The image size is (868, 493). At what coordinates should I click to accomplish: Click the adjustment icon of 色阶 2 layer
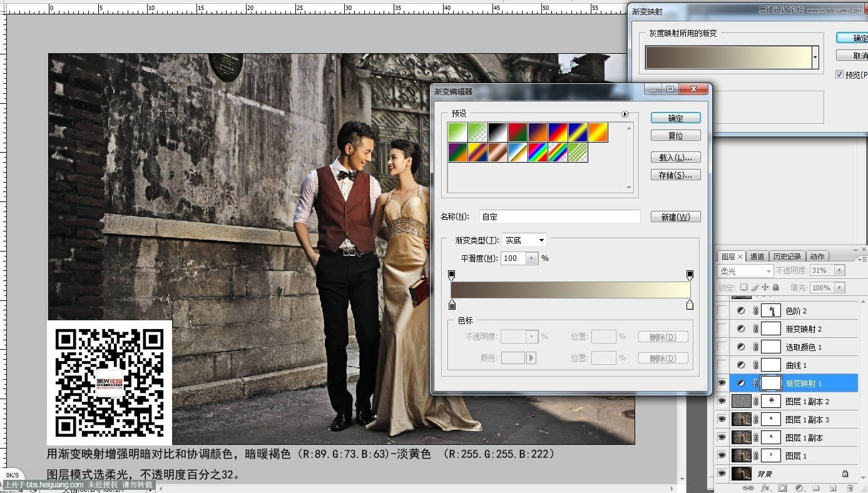pyautogui.click(x=742, y=310)
